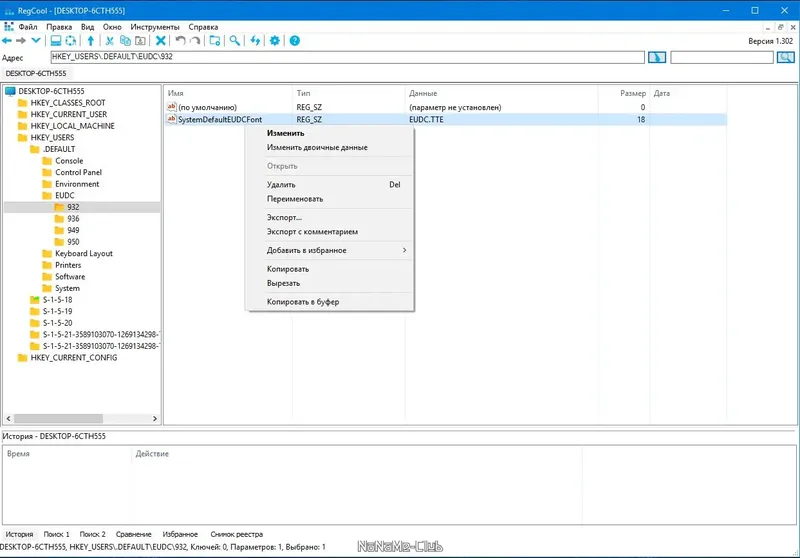Sort by the Имя column header
The image size is (800, 558).
point(229,93)
